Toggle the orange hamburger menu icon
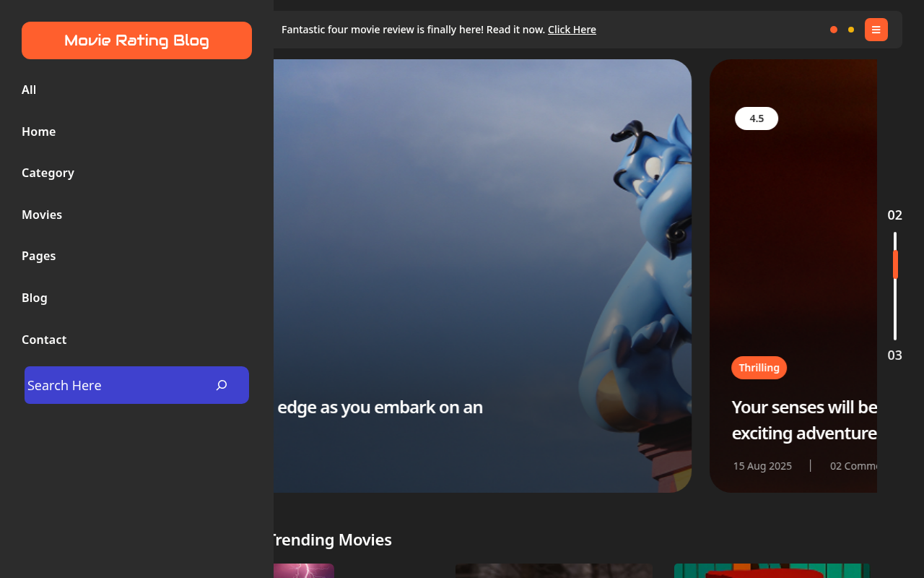 click(x=876, y=30)
